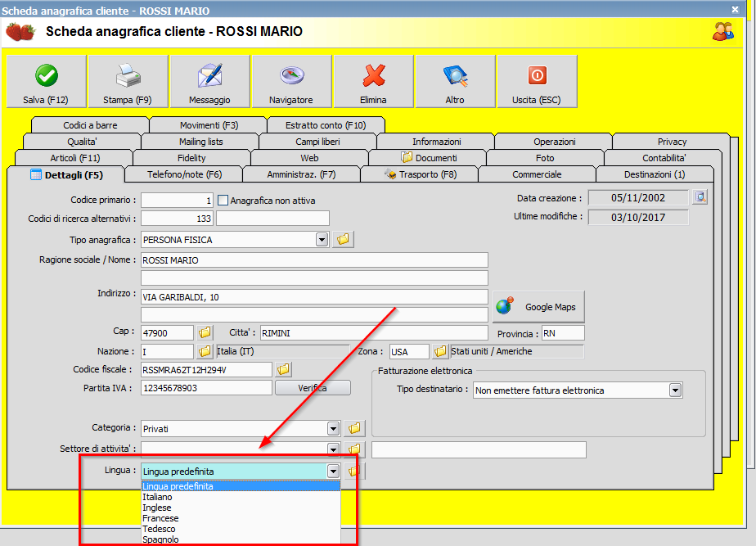Click the Salva (F12) green checkmark button

(46, 82)
